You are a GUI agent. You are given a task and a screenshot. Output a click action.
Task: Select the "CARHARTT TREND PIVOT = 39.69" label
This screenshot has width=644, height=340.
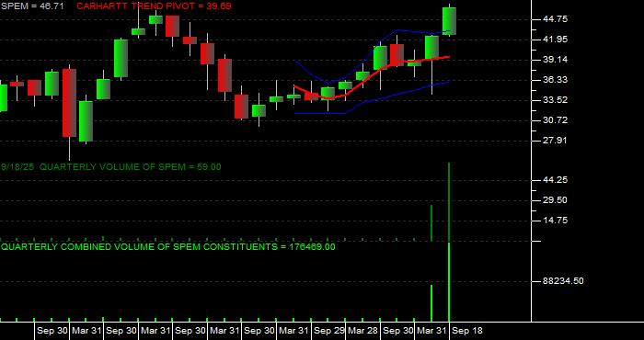(x=154, y=6)
